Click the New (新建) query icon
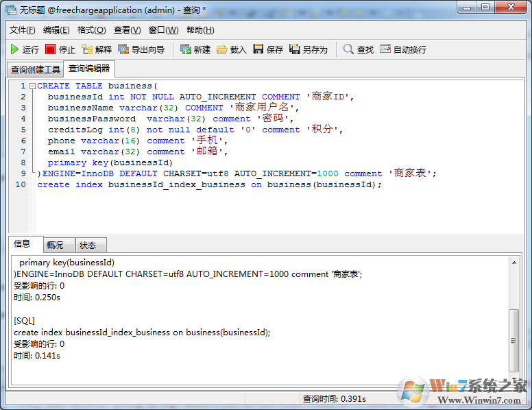This screenshot has height=410, width=532. (x=186, y=49)
